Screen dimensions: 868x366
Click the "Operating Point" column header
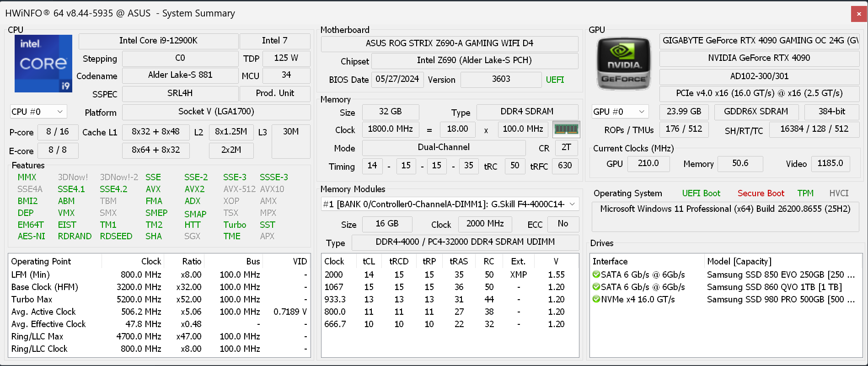click(55, 261)
